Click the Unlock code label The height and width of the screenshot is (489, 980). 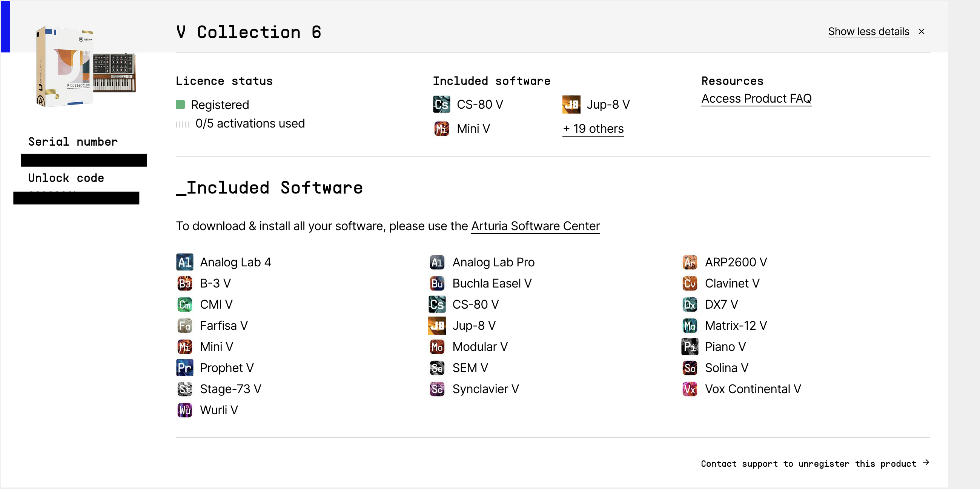(x=66, y=178)
